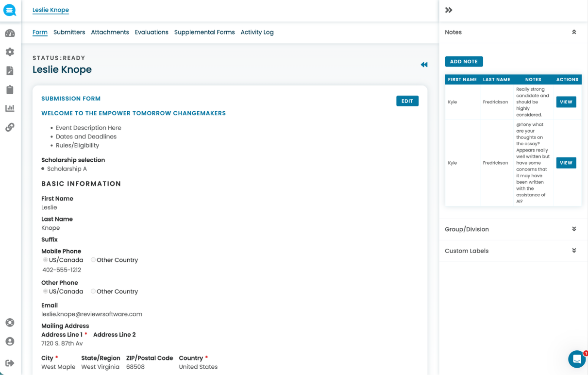Click the email leslie.knope@reviewrsoftware.com
The image size is (588, 375).
pos(92,314)
